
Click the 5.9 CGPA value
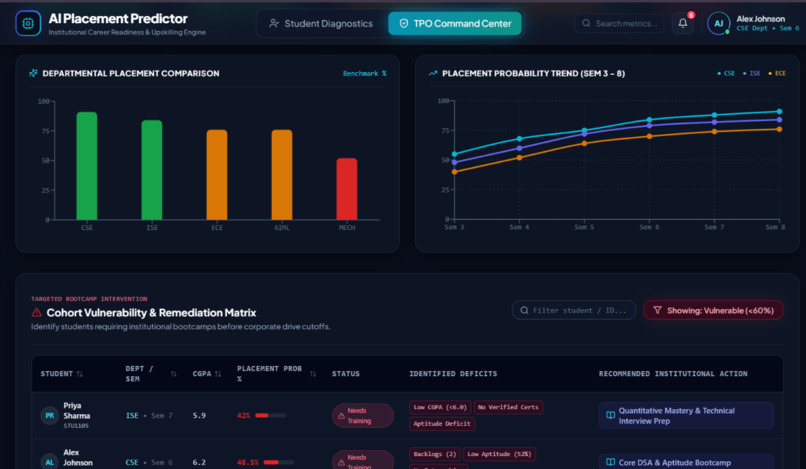[x=199, y=416]
